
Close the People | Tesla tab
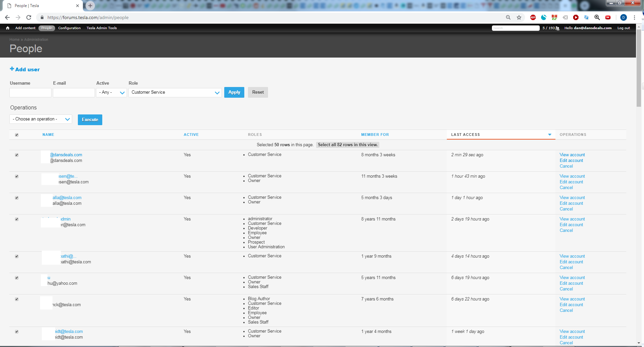pos(78,6)
